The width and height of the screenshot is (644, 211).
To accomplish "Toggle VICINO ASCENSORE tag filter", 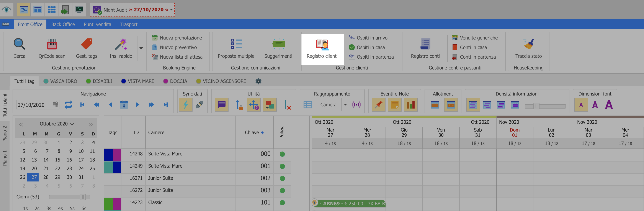I will tap(221, 81).
